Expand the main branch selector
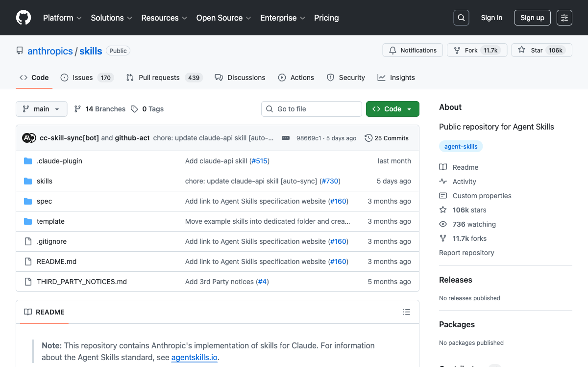This screenshot has width=588, height=367. point(41,108)
